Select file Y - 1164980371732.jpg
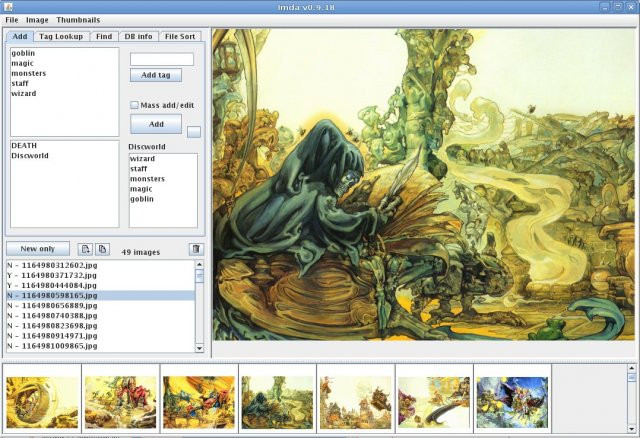Screen dimensions: 640x438 pyautogui.click(x=100, y=276)
